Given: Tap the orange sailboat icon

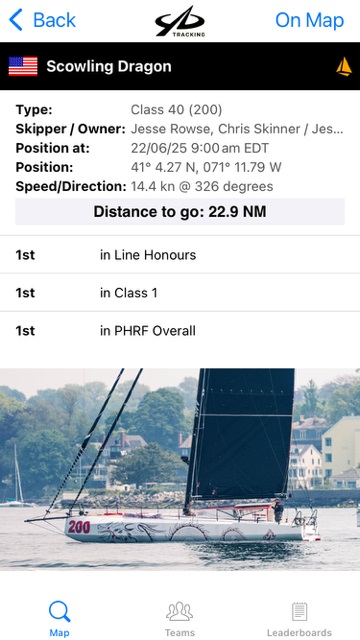Looking at the screenshot, I should [344, 67].
